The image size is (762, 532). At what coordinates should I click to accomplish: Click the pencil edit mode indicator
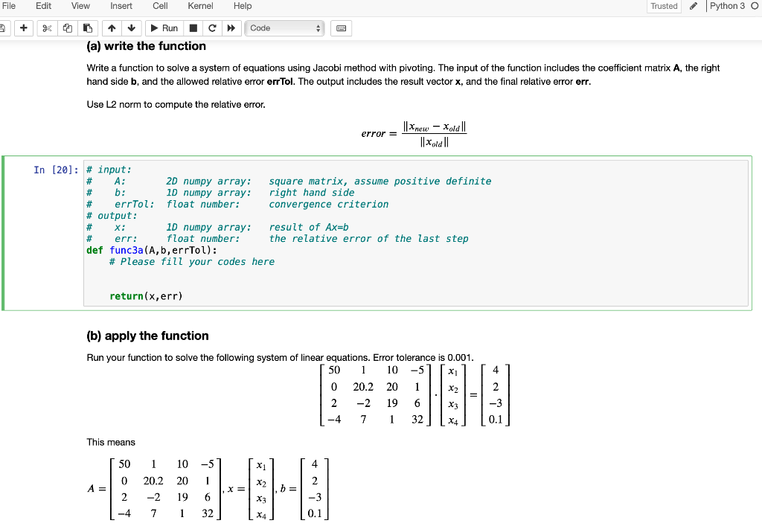click(x=694, y=6)
